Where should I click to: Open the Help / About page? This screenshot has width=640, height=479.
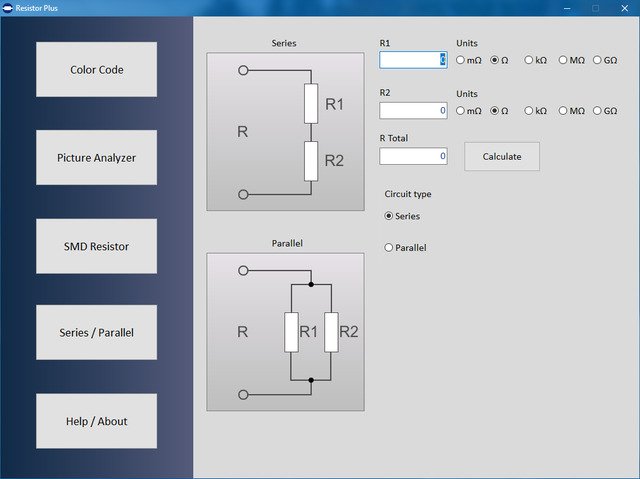point(96,421)
